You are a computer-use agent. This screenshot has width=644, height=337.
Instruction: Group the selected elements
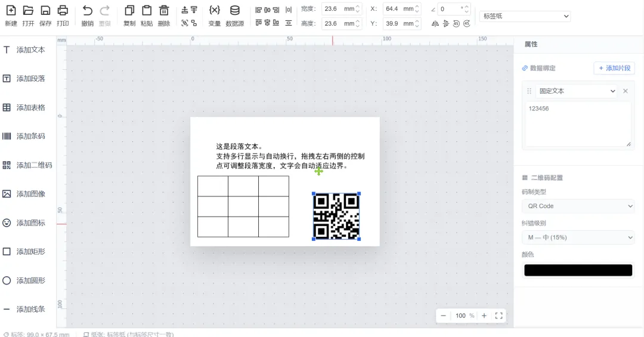pyautogui.click(x=185, y=23)
